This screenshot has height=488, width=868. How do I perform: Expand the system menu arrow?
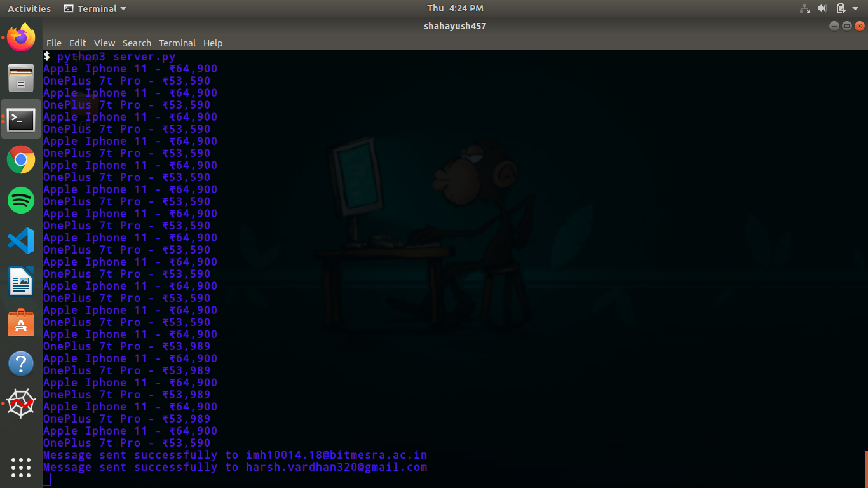pyautogui.click(x=856, y=9)
